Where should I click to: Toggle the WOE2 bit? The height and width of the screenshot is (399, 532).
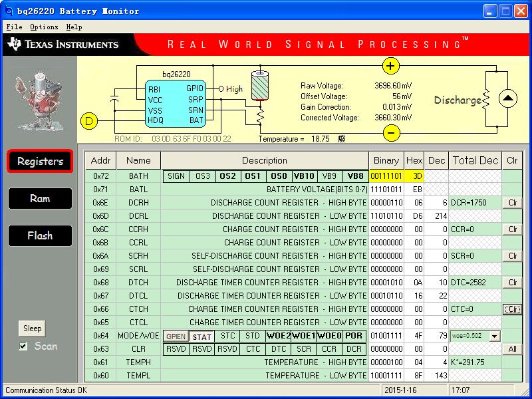tap(278, 336)
